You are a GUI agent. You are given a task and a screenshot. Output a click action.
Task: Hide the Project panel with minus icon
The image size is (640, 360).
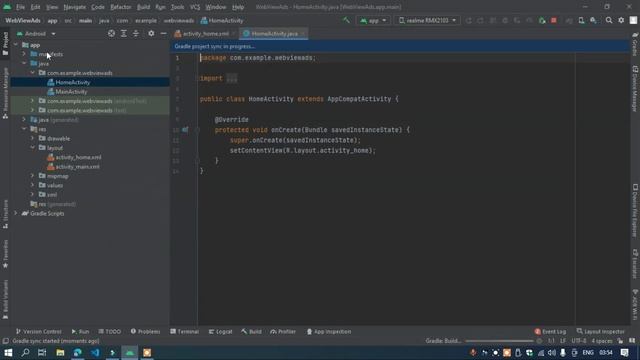pyautogui.click(x=163, y=33)
